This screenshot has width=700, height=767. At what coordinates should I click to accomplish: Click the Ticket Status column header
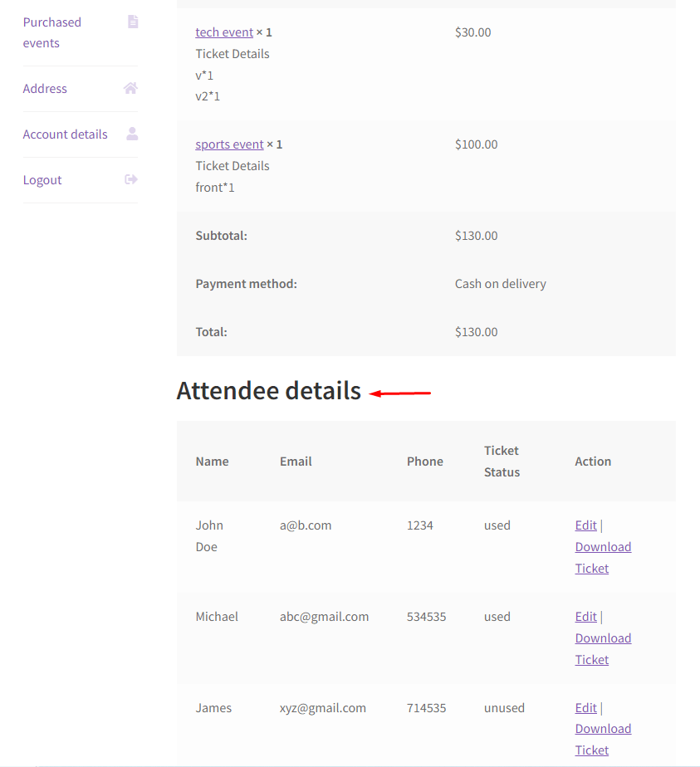(x=502, y=462)
